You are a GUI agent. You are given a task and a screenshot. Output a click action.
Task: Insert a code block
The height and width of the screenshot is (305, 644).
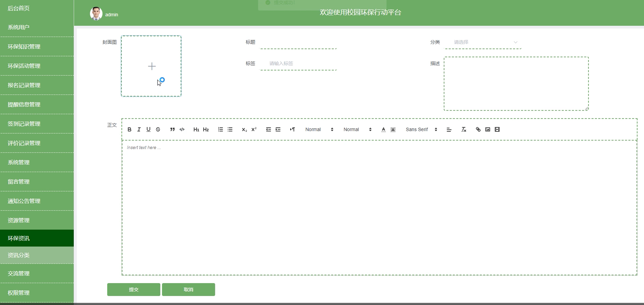click(182, 130)
